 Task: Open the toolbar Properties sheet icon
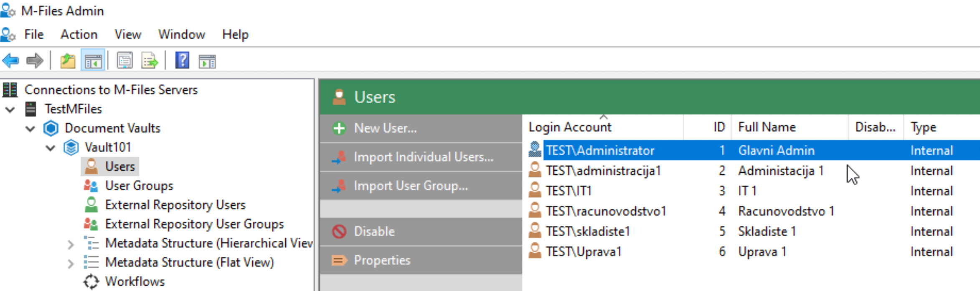[x=124, y=61]
